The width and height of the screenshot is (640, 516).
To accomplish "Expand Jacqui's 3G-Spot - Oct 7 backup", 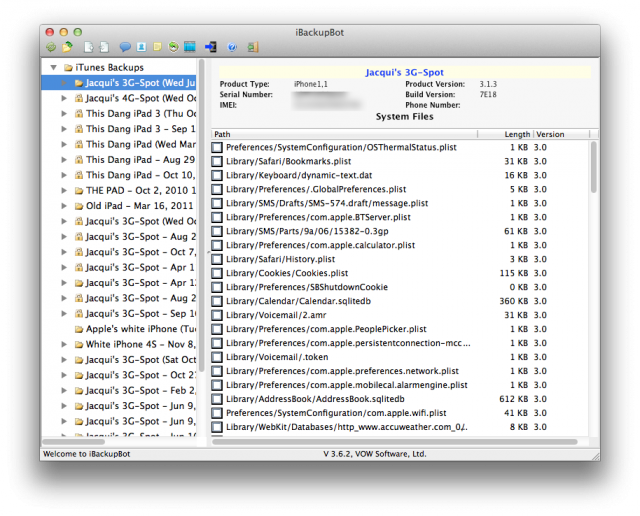I will [x=64, y=252].
